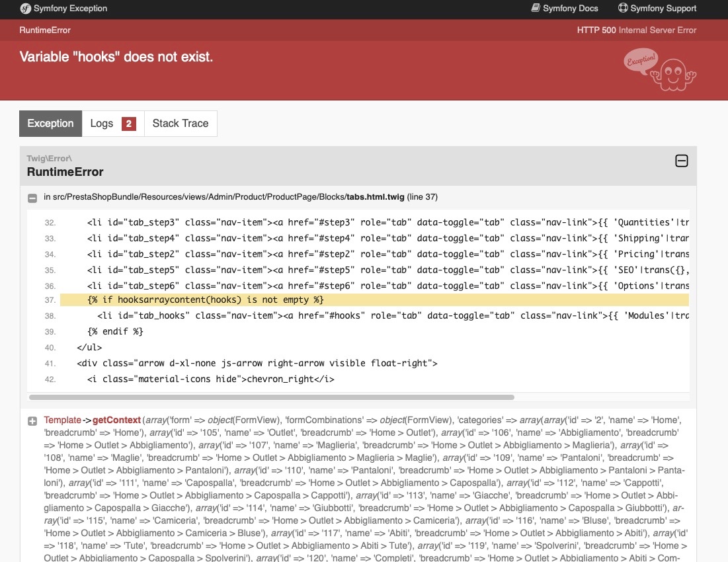The width and height of the screenshot is (728, 562).
Task: Click the Symfony logo icon in header
Action: click(x=25, y=9)
